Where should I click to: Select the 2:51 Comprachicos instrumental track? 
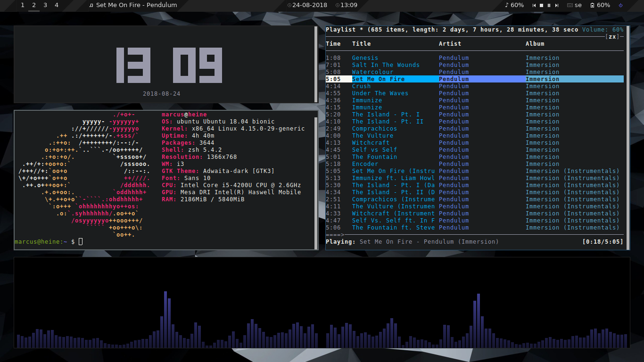pos(474,199)
